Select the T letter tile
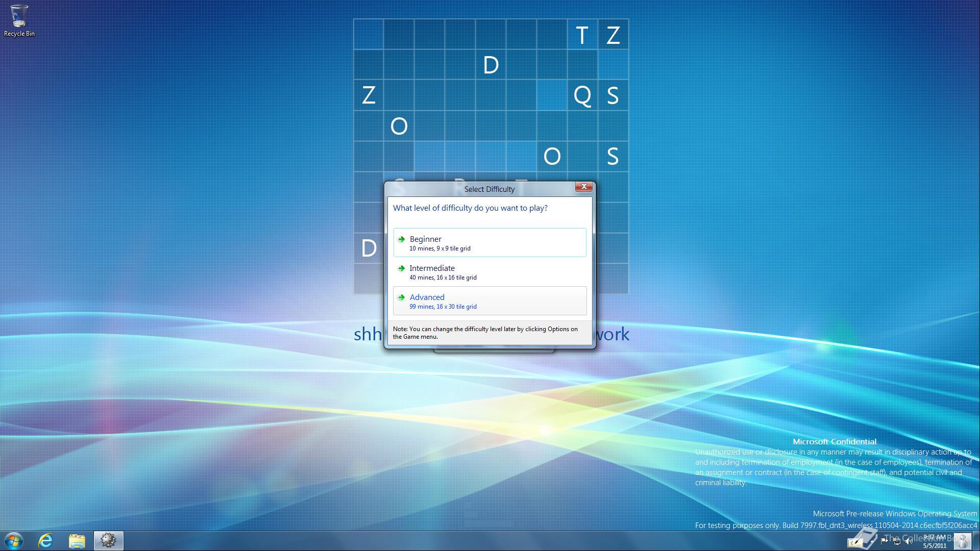The height and width of the screenshot is (551, 980). click(x=582, y=35)
